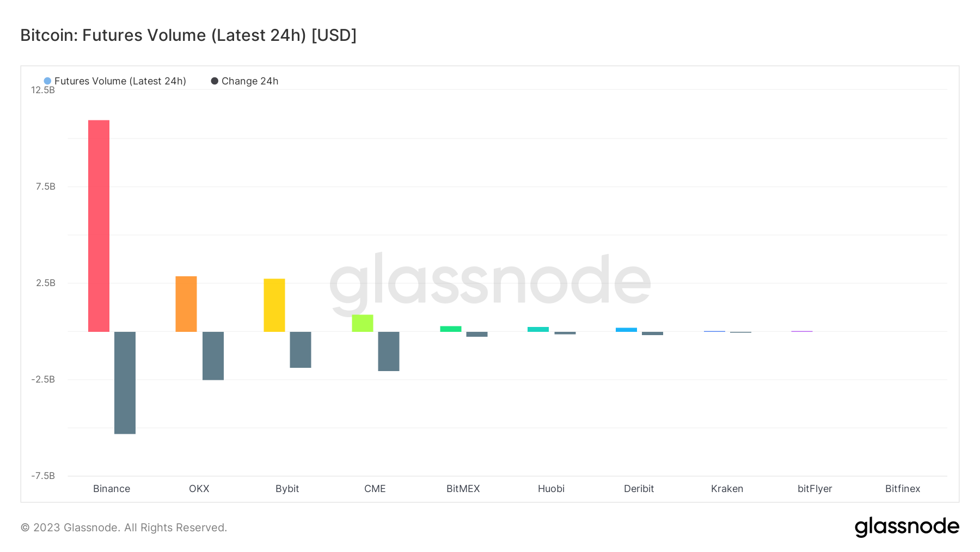Select the yellow Bybit volume bar
This screenshot has width=980, height=552.
coord(274,305)
